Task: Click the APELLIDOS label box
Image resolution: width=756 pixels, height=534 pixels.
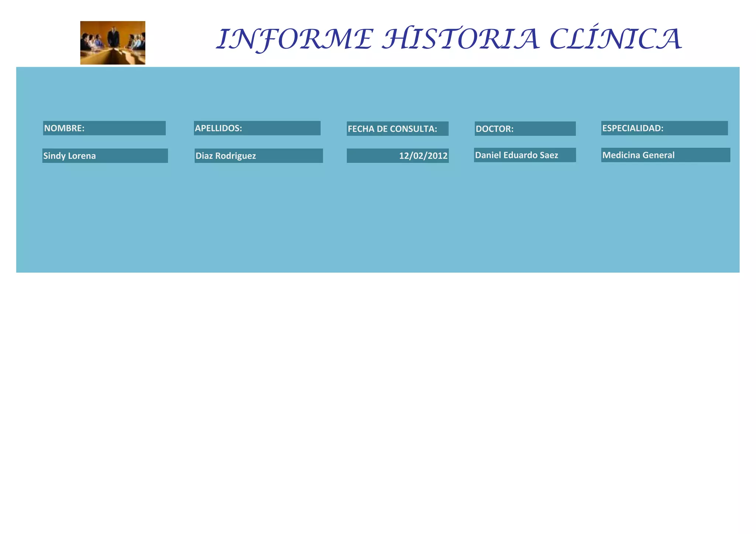Action: (x=257, y=128)
